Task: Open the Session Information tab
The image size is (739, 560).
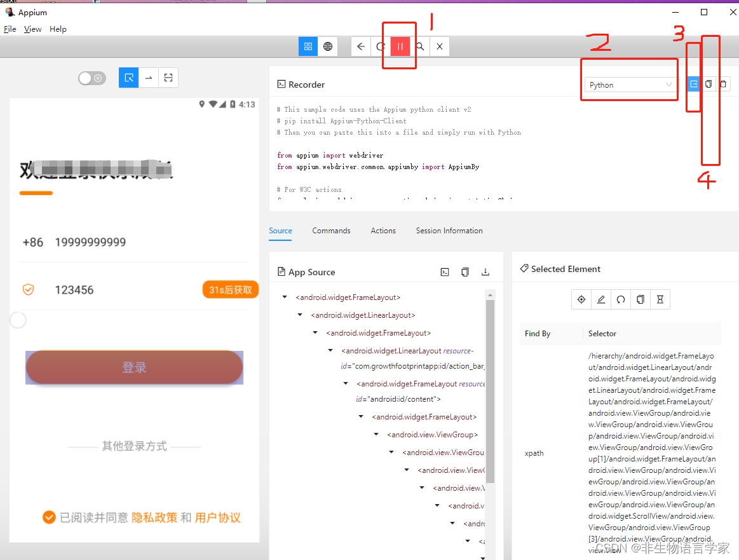Action: click(449, 231)
